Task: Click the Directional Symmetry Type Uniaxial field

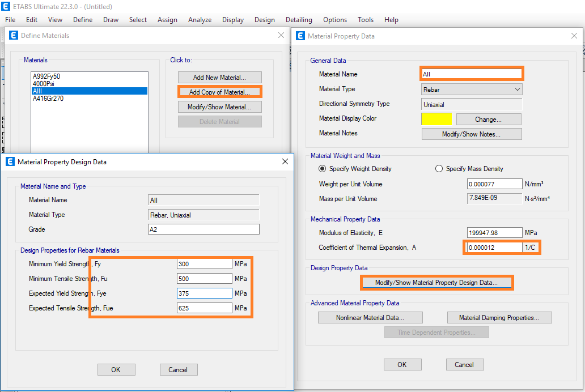Action: pos(472,104)
